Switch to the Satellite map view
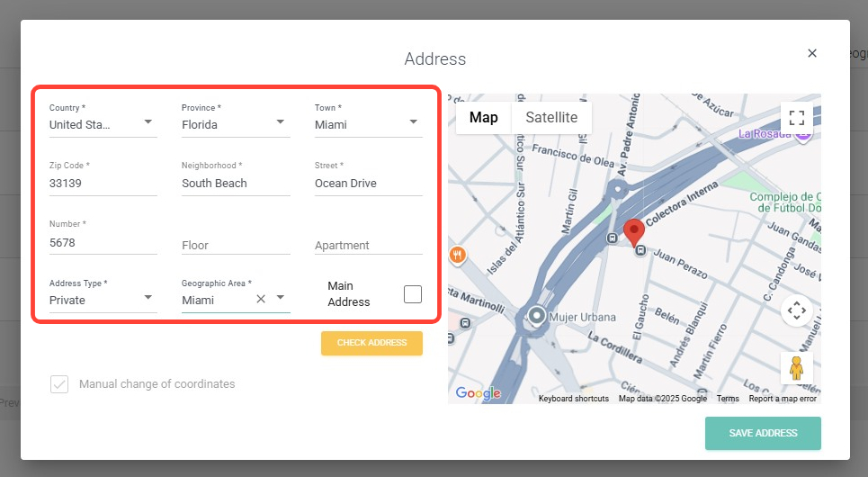 551,118
